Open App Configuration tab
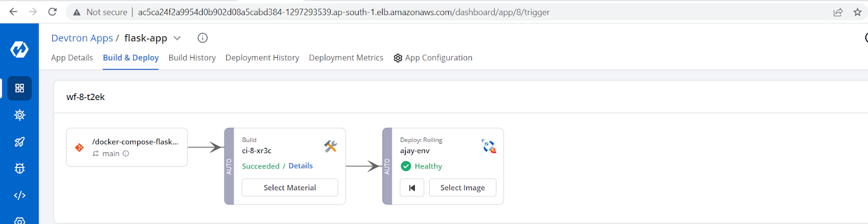The height and width of the screenshot is (224, 868). pos(433,58)
